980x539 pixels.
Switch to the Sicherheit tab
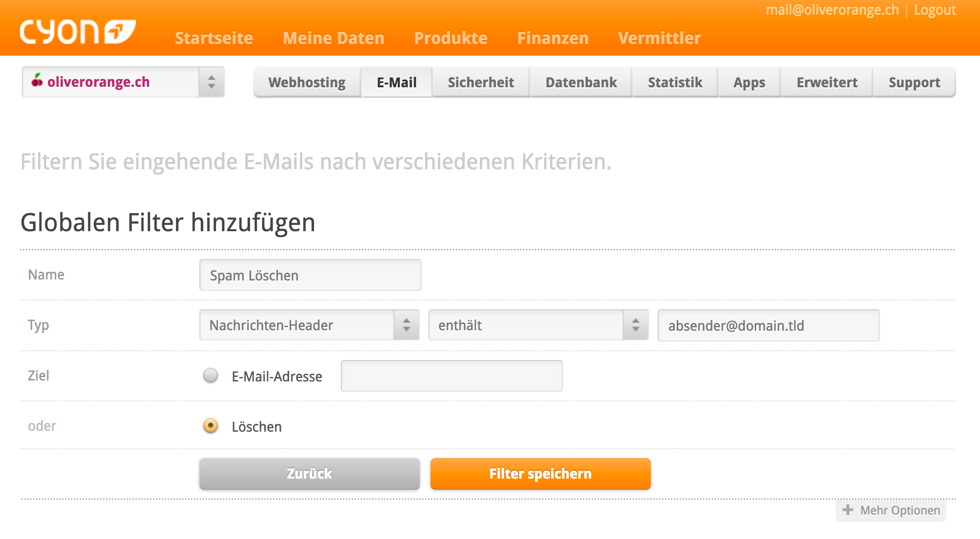[481, 82]
